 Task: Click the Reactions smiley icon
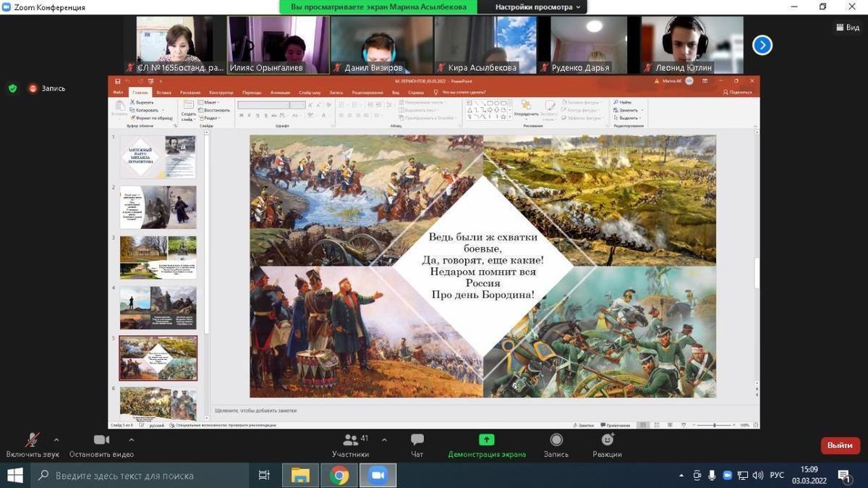pos(607,440)
